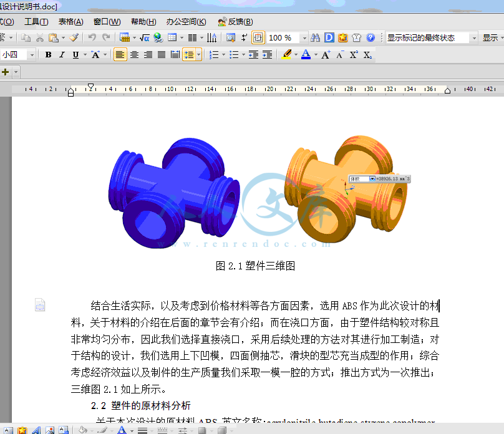The height and width of the screenshot is (434, 504).
Task: Toggle Italic formatting
Action: pos(62,55)
